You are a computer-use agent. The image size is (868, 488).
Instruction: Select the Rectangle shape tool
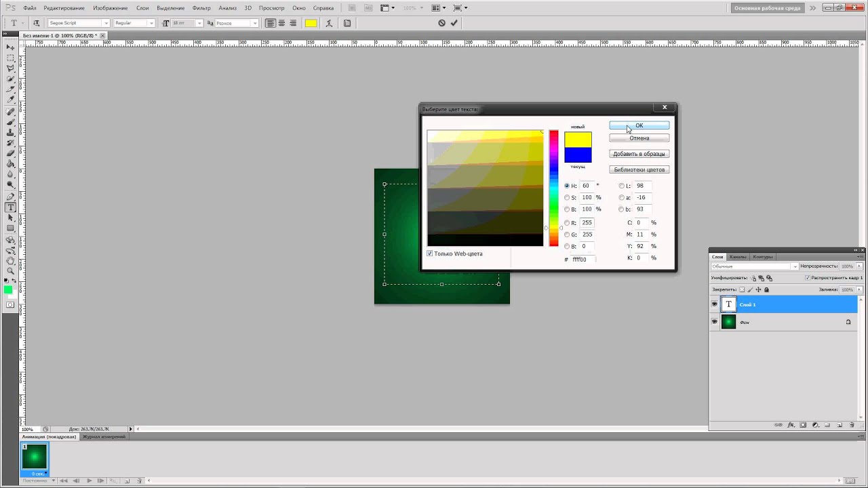pos(11,228)
